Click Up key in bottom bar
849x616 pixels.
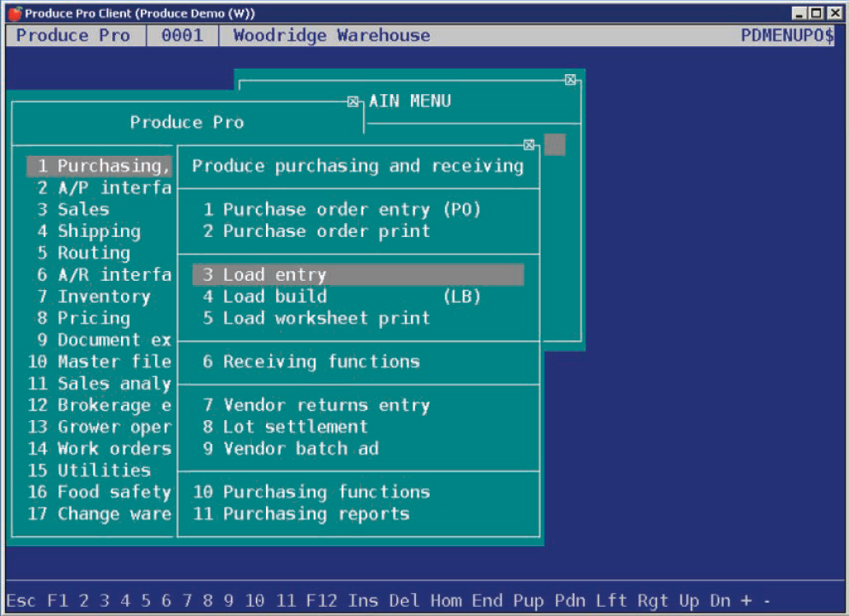[x=689, y=600]
